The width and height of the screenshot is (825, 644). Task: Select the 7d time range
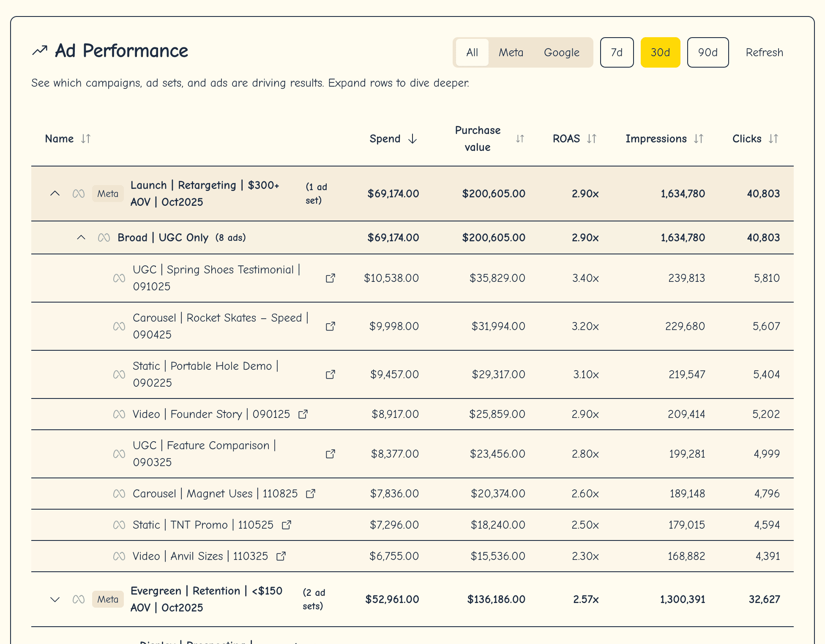coord(617,52)
